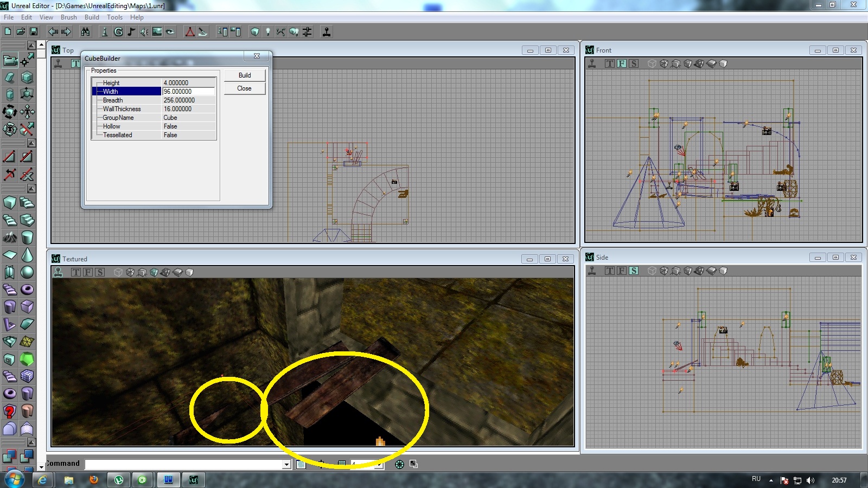This screenshot has height=488, width=868.
Task: Open the Group browser G icon
Action: (118, 32)
